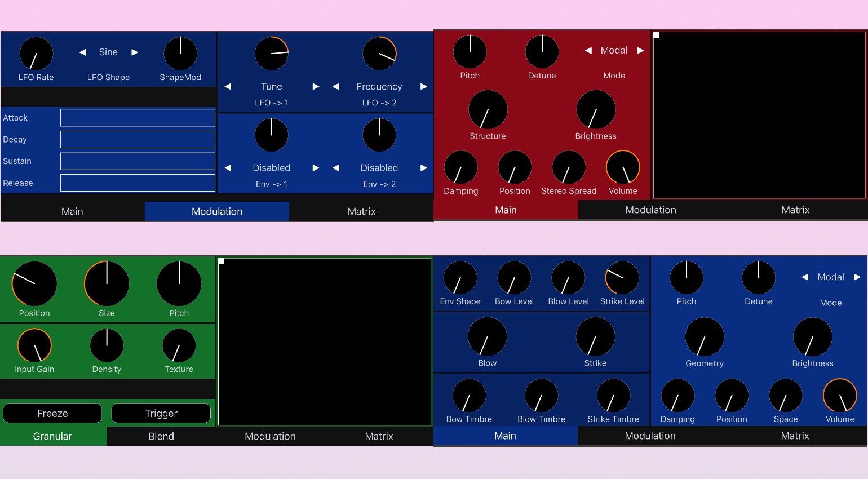
Task: Click the ShapeMod knob
Action: (180, 54)
